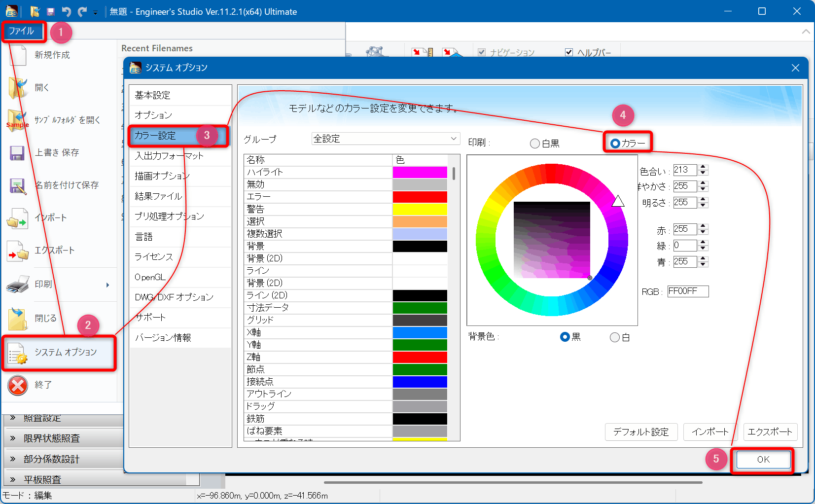The height and width of the screenshot is (504, 815).
Task: Click the blue 接続点 color swatch
Action: pos(420,382)
